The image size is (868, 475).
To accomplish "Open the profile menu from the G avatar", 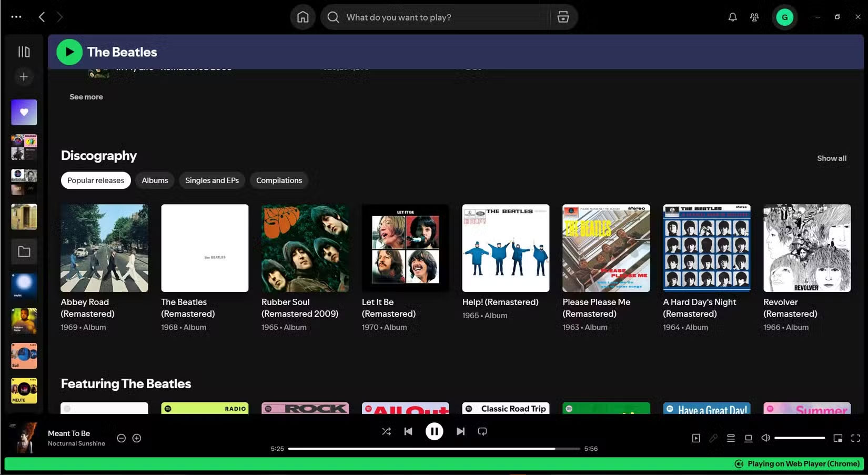I will click(x=785, y=17).
